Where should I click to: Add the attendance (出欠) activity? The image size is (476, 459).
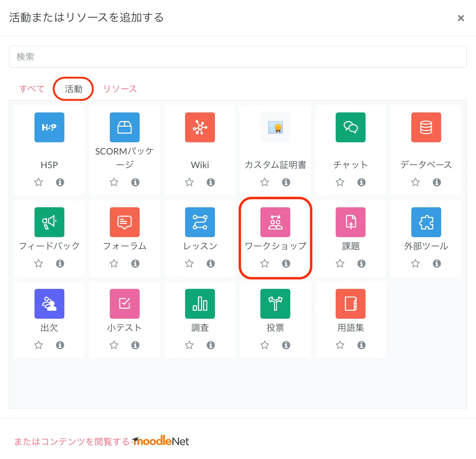(49, 304)
